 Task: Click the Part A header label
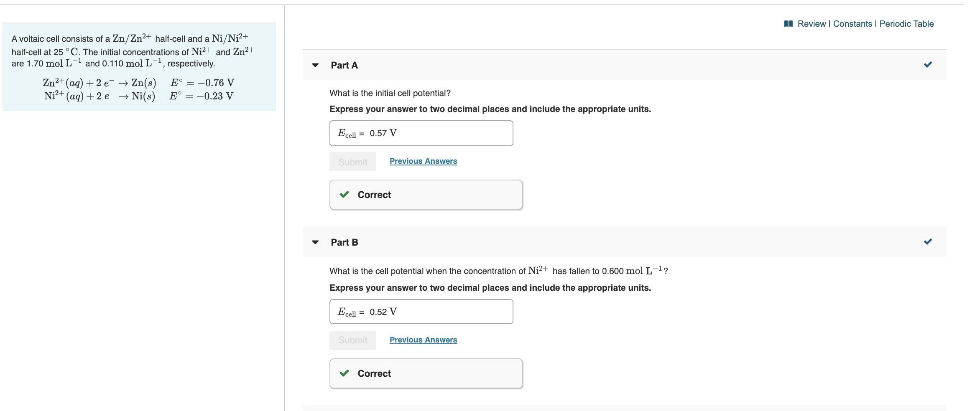[x=344, y=65]
